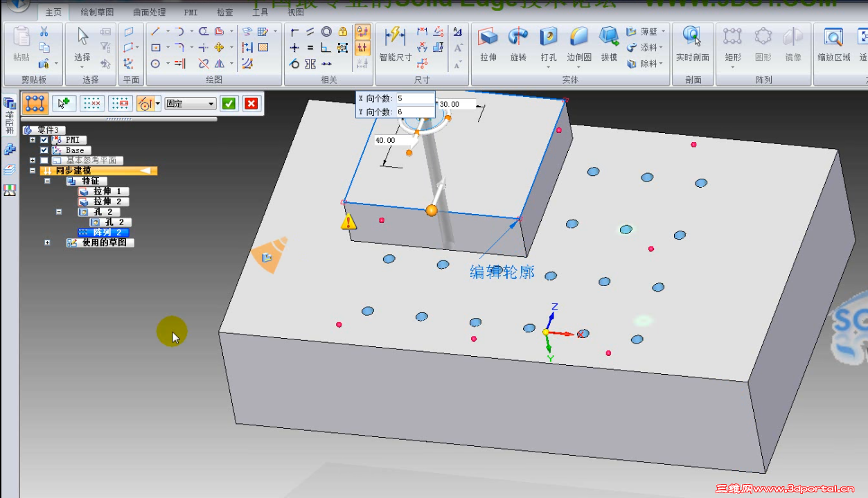Screen dimensions: 868x498
Task: Select the 拉伸 1 feature
Action: (x=103, y=191)
